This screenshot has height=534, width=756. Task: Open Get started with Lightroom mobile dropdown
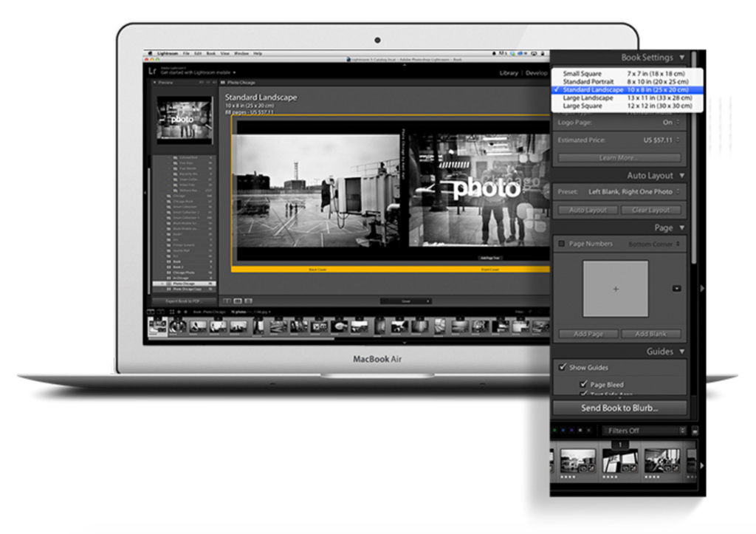(198, 73)
